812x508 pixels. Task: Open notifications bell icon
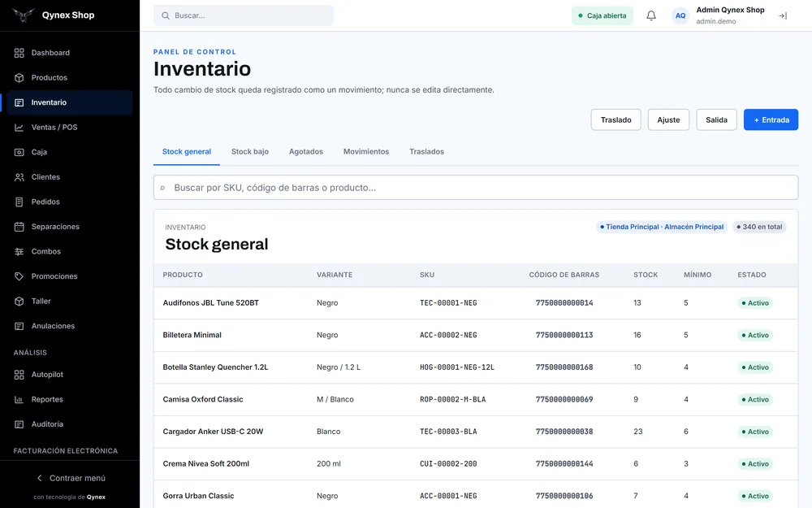click(651, 15)
